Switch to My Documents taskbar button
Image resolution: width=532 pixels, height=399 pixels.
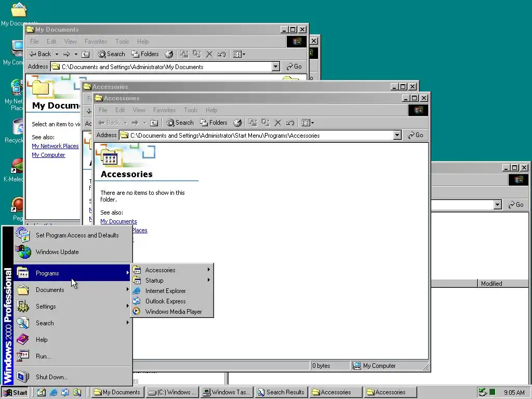118,392
